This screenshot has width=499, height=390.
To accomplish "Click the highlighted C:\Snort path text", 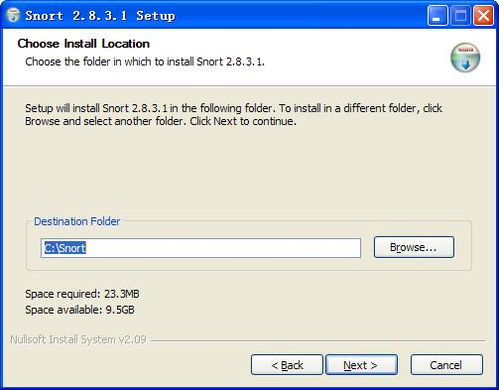I will (65, 248).
